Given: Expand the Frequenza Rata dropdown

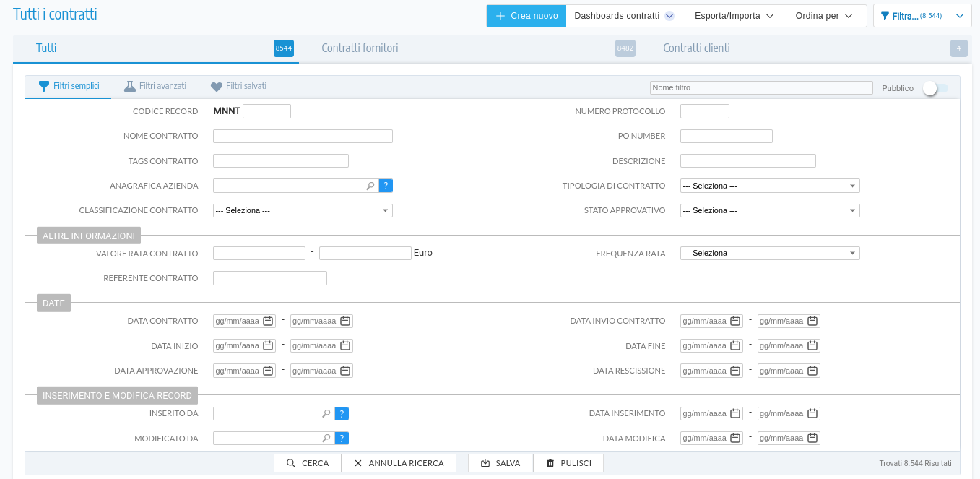Looking at the screenshot, I should coord(770,254).
